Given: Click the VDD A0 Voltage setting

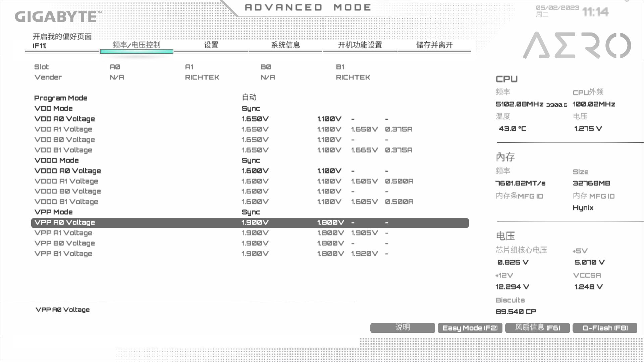Looking at the screenshot, I should pyautogui.click(x=65, y=119).
